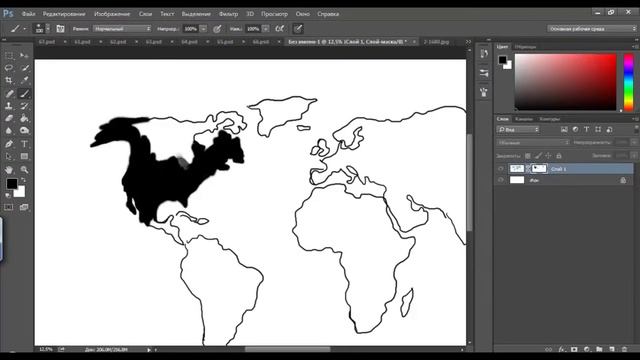The height and width of the screenshot is (360, 640).
Task: Select the Paint Bucket tool
Action: point(24,118)
